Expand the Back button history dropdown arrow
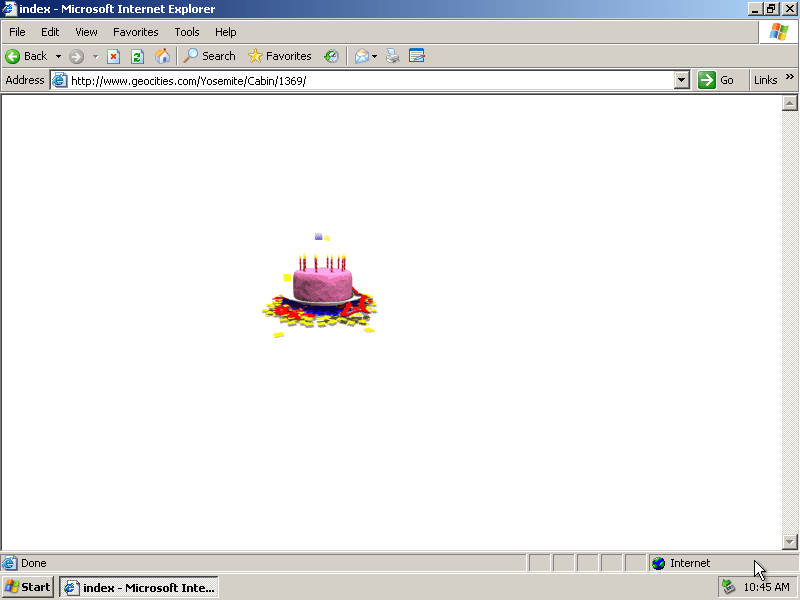Screen dimensions: 800x600 58,56
